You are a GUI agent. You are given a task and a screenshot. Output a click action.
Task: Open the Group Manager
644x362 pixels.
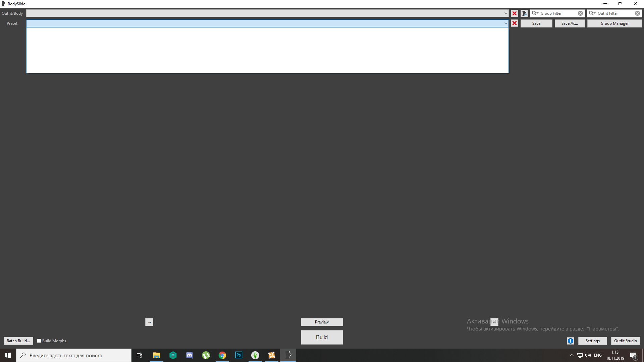click(614, 23)
